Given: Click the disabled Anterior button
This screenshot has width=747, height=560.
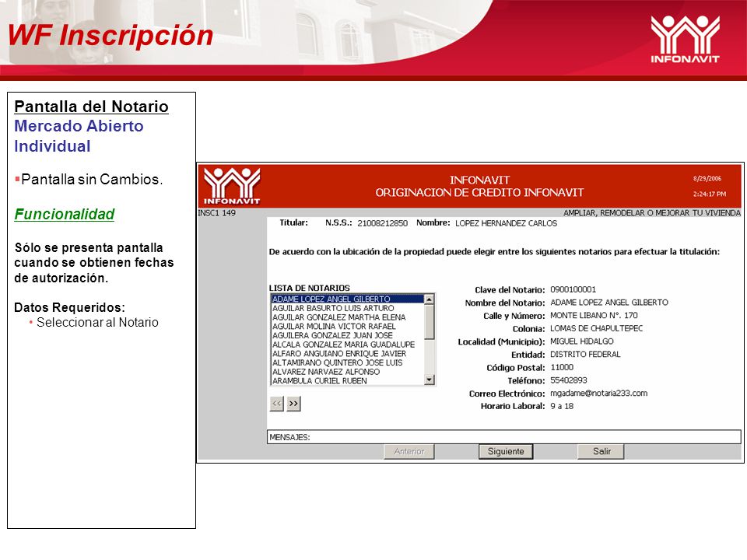Looking at the screenshot, I should 409,451.
